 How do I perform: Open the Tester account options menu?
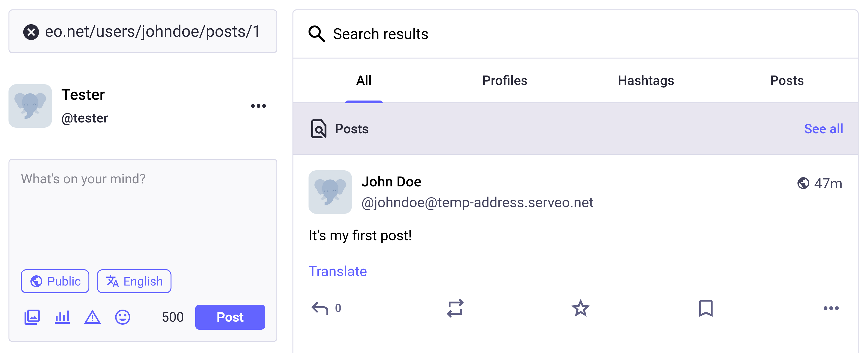click(259, 106)
